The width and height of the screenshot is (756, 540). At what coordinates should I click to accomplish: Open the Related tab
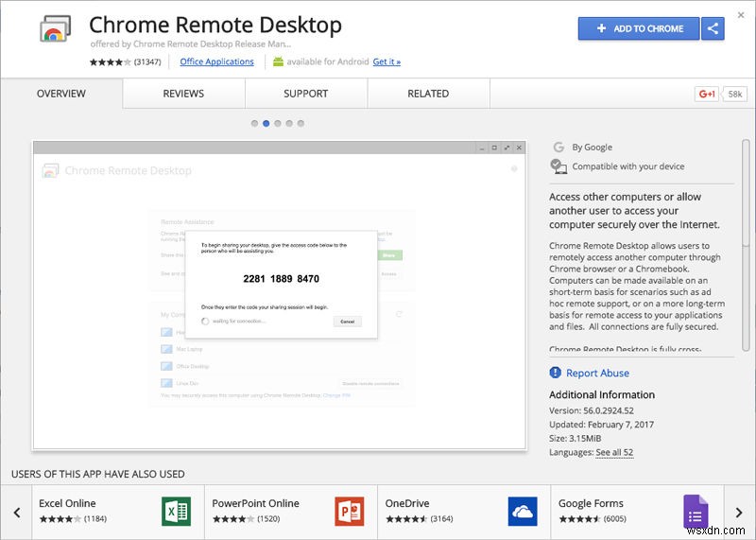coord(429,94)
